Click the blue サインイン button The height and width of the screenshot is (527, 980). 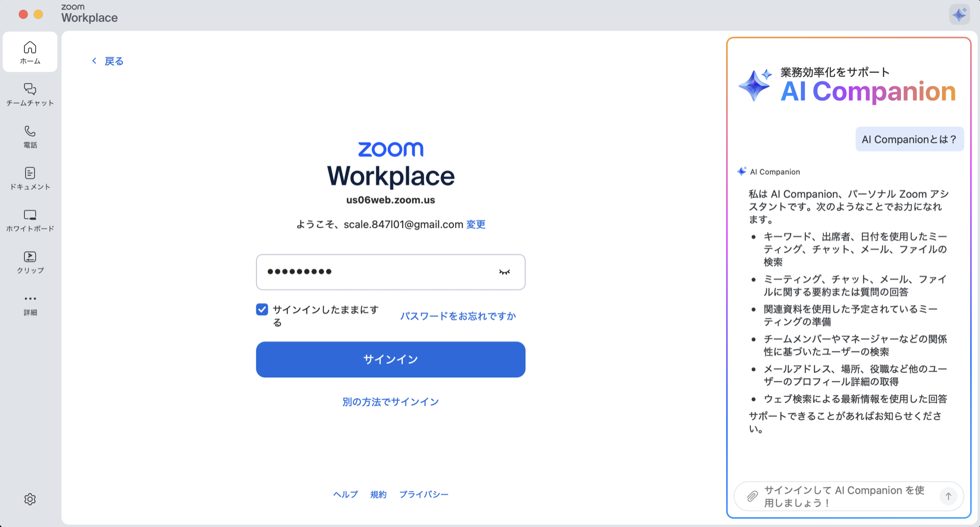tap(390, 359)
